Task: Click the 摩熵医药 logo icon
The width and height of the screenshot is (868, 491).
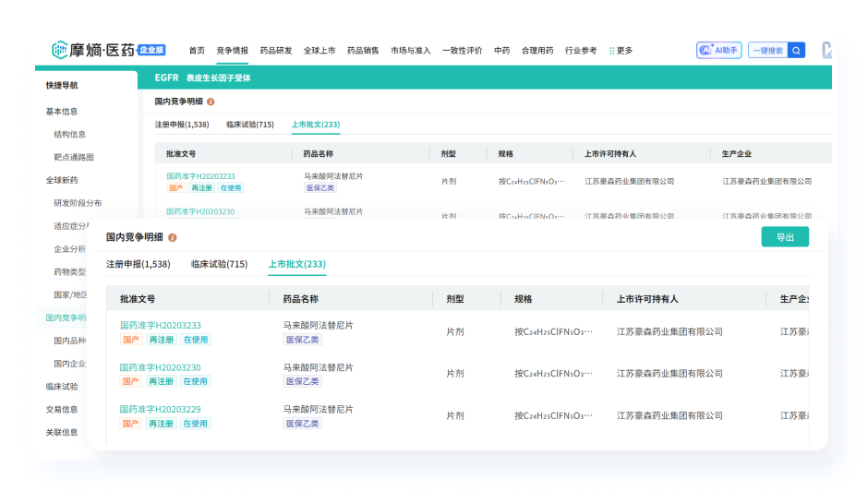Action: tap(59, 51)
